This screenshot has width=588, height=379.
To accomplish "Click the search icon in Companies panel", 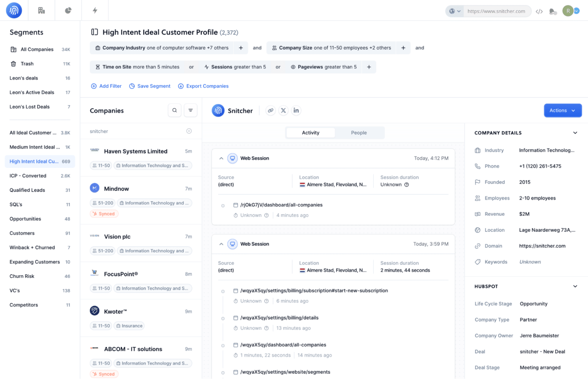I will 175,111.
